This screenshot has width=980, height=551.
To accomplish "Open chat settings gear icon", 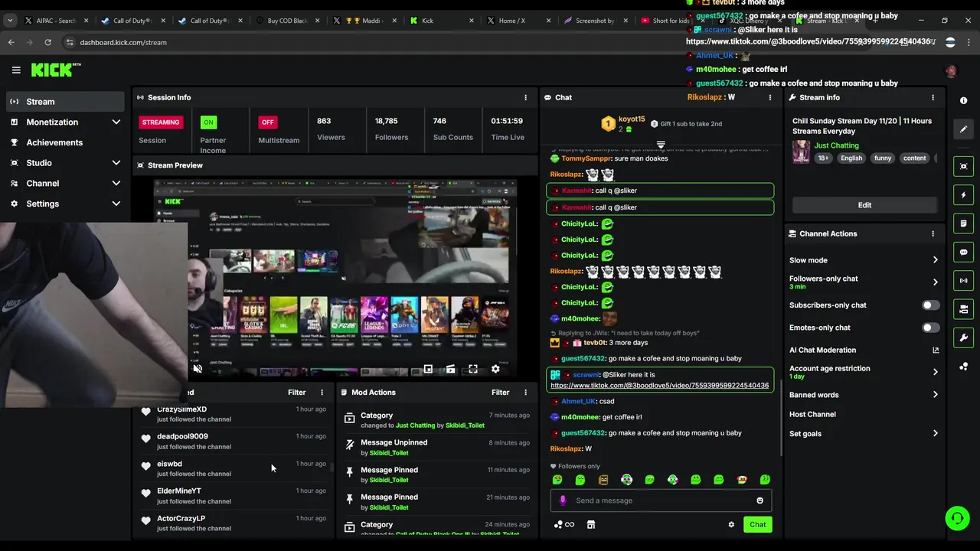I will click(x=731, y=524).
